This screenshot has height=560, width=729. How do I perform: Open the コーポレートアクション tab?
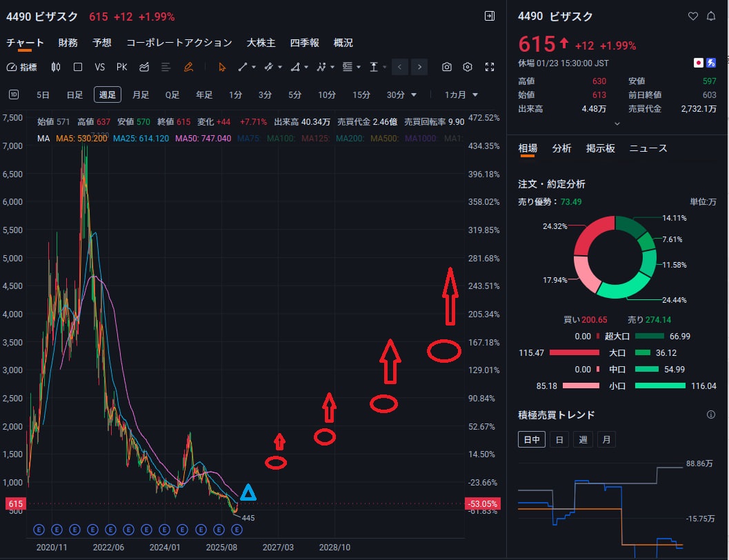179,43
